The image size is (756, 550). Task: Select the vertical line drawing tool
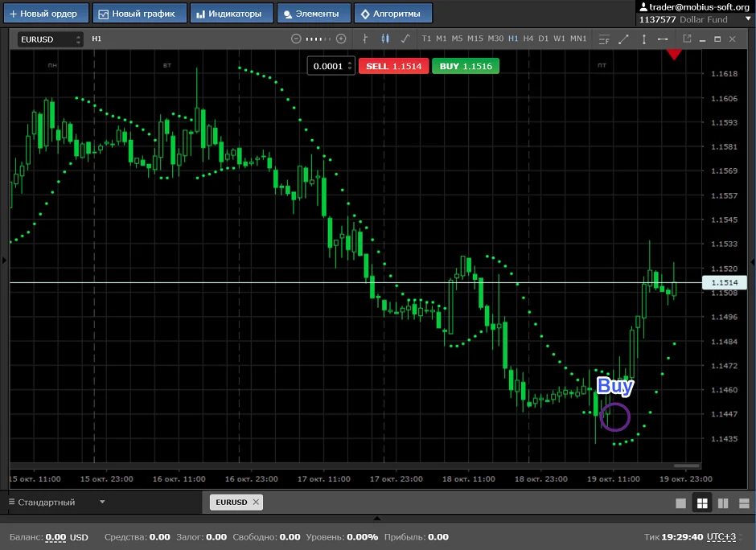point(643,39)
